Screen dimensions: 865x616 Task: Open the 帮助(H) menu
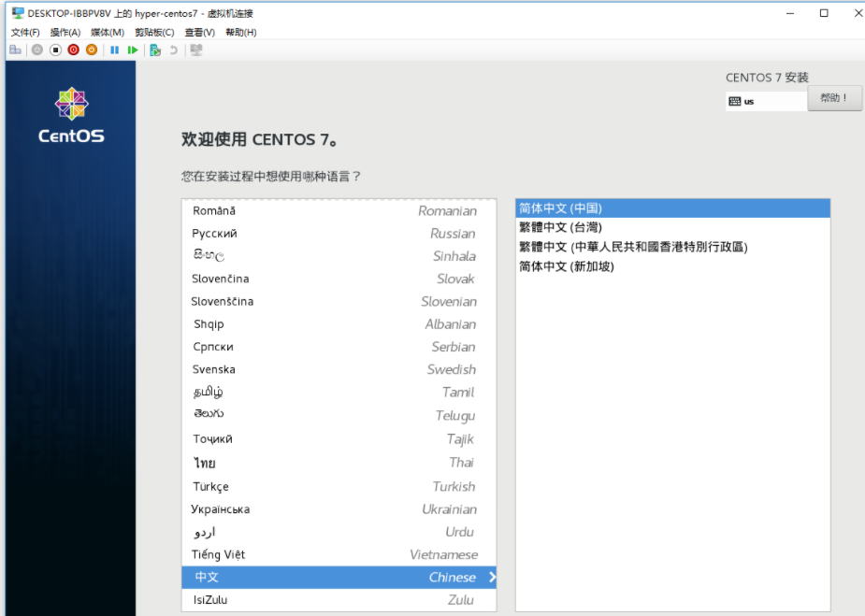click(x=241, y=33)
